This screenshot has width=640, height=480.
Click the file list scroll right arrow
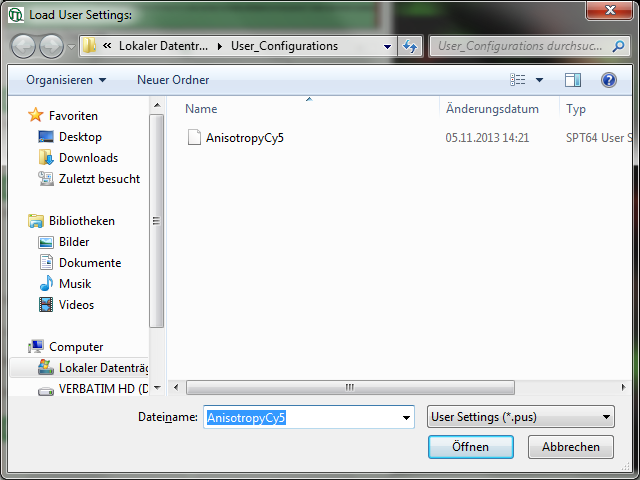point(623,387)
